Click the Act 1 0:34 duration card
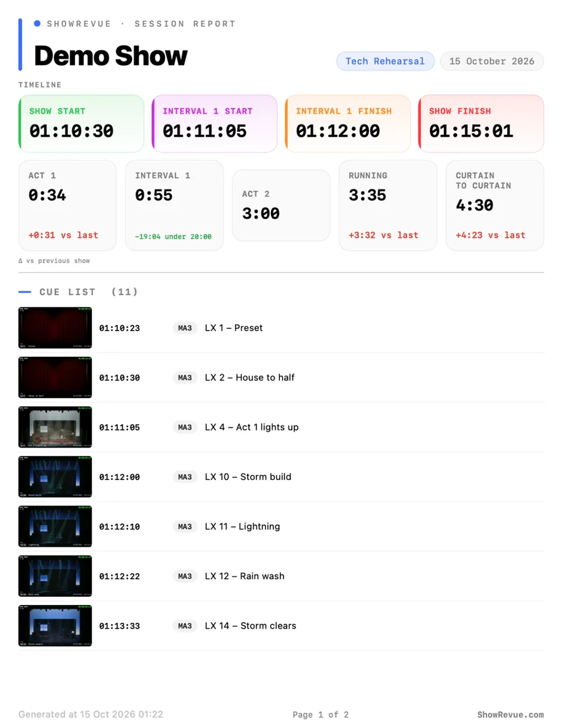This screenshot has height=728, width=562. tap(67, 206)
